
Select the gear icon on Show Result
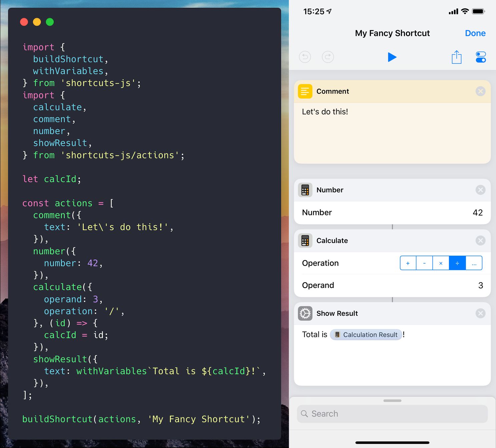(305, 313)
